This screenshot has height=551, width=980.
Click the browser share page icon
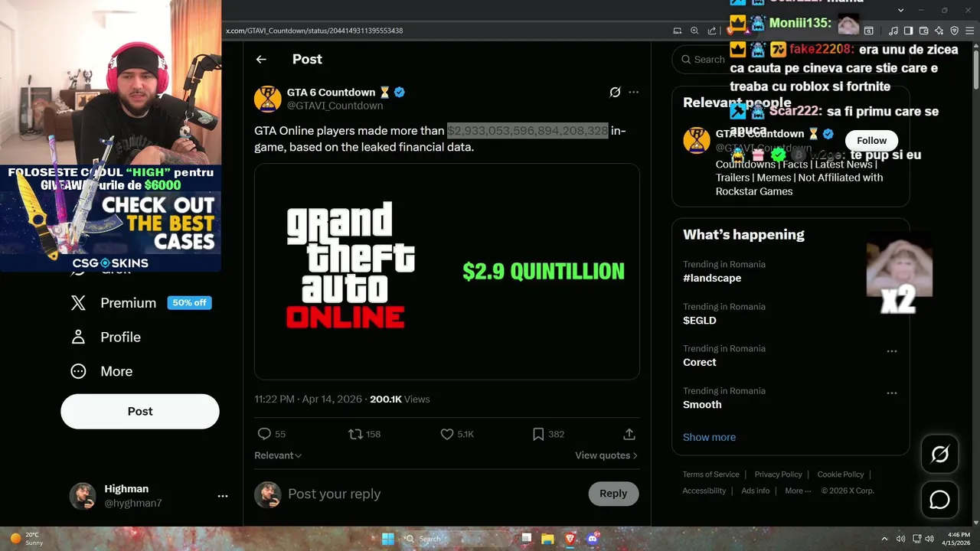[x=712, y=31]
